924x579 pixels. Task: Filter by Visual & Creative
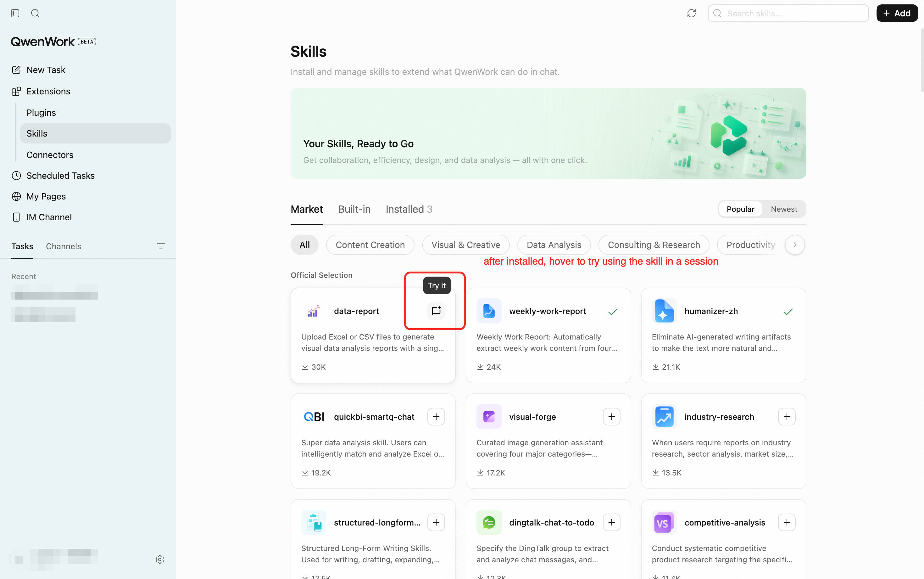(x=466, y=245)
